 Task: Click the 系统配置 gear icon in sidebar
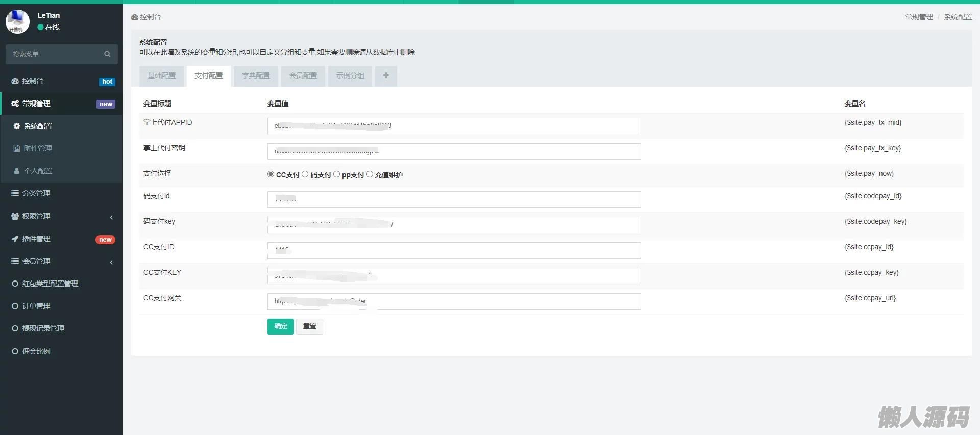click(17, 126)
